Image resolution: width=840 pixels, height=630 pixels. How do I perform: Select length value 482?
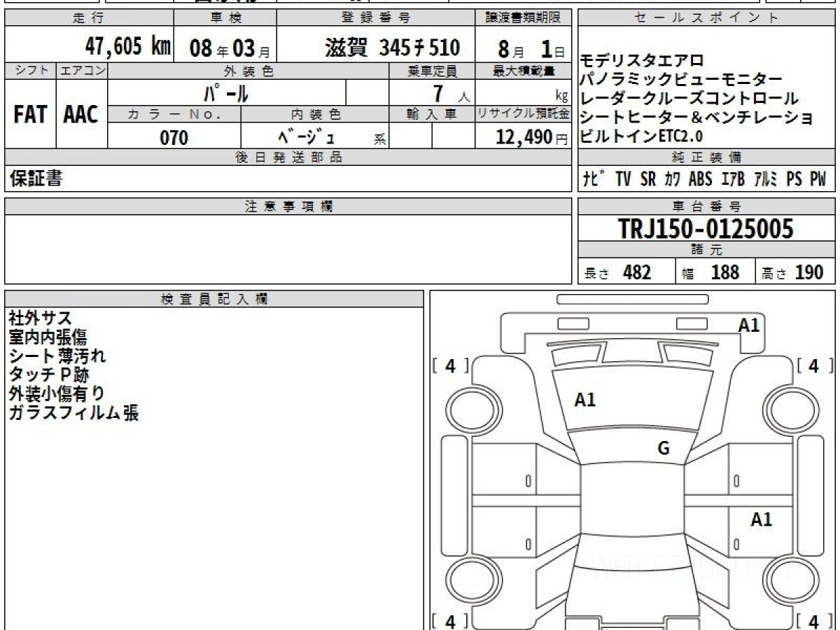pyautogui.click(x=637, y=272)
